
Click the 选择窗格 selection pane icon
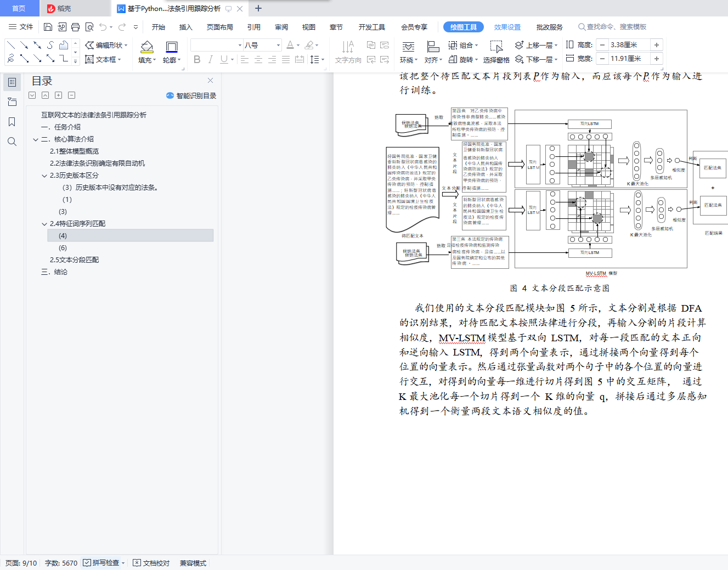pyautogui.click(x=496, y=47)
